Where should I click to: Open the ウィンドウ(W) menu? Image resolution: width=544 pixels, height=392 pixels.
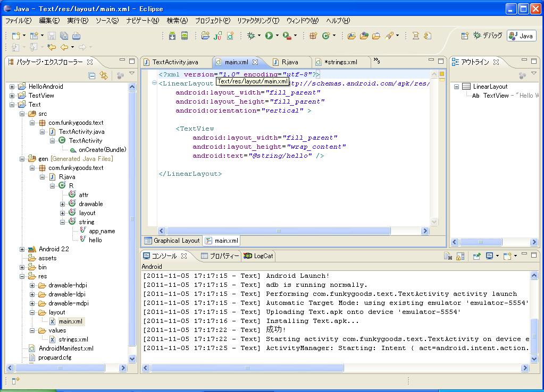click(303, 20)
